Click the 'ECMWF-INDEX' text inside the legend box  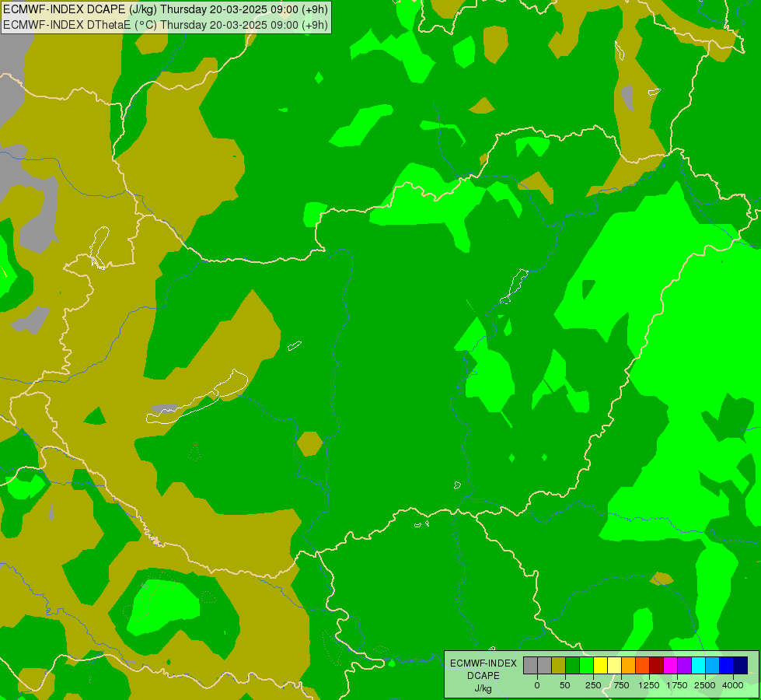(x=483, y=663)
